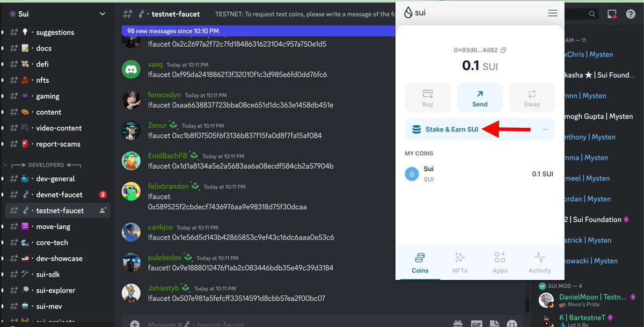Image resolution: width=644 pixels, height=327 pixels.
Task: Open member Chris | Mysten in list
Action: (x=589, y=54)
